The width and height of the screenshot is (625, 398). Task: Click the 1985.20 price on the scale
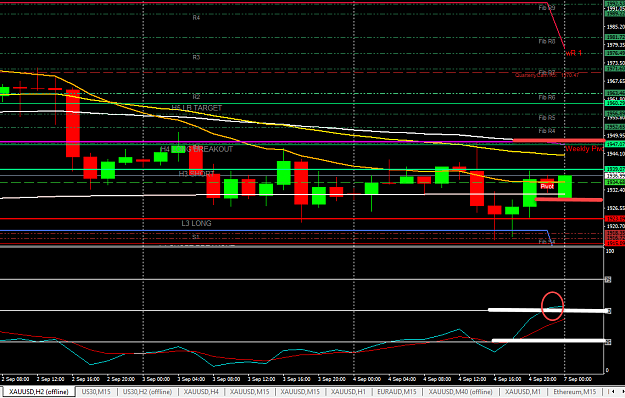pyautogui.click(x=615, y=27)
